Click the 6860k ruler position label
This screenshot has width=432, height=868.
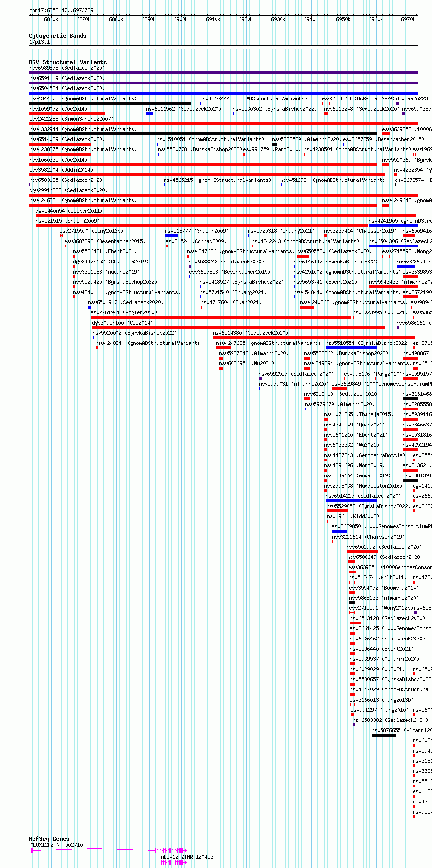click(51, 19)
